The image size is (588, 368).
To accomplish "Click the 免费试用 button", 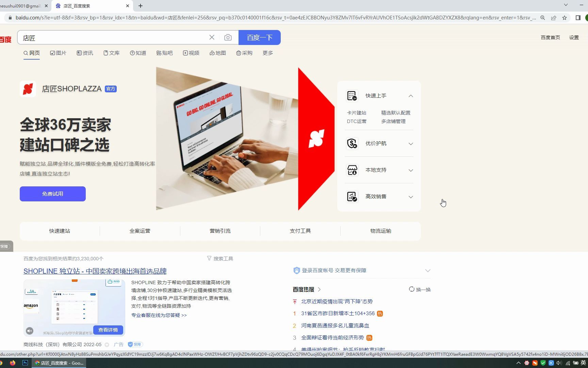I will click(x=53, y=194).
